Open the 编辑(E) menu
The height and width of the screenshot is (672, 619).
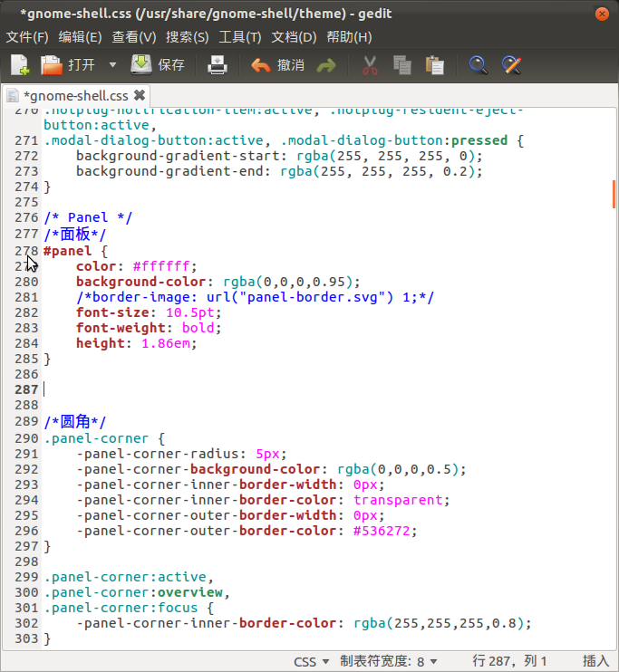(81, 37)
